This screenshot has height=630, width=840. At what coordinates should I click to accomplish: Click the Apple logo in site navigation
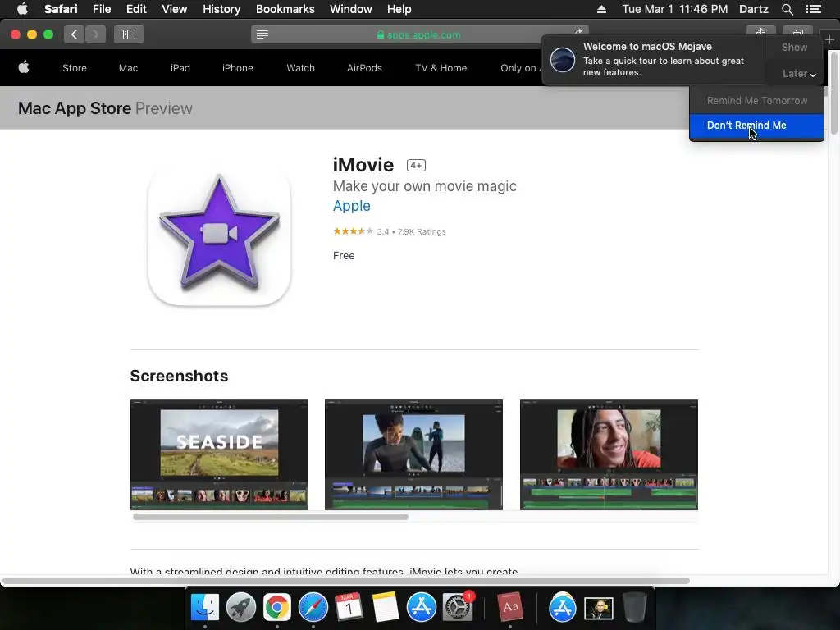pyautogui.click(x=24, y=67)
